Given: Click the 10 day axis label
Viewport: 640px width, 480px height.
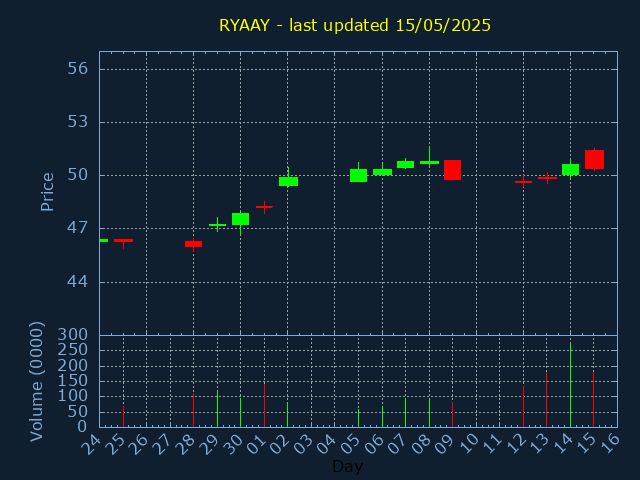Looking at the screenshot, I should [x=468, y=444].
